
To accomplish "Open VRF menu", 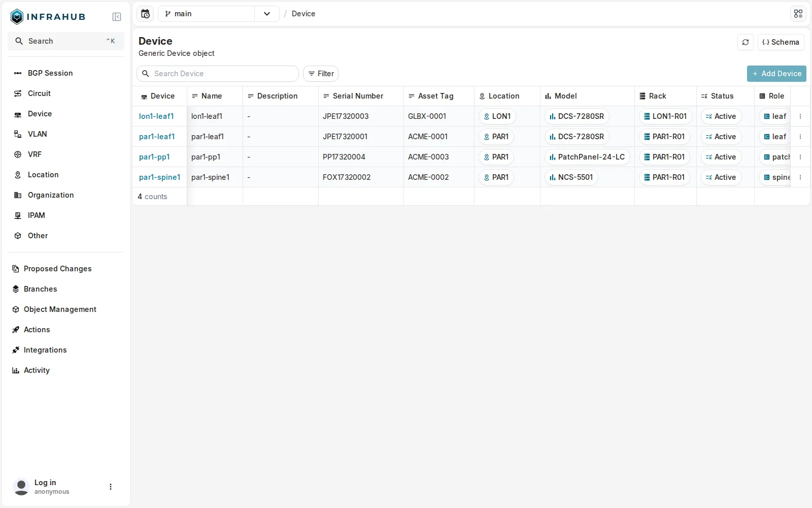I will tap(66, 154).
